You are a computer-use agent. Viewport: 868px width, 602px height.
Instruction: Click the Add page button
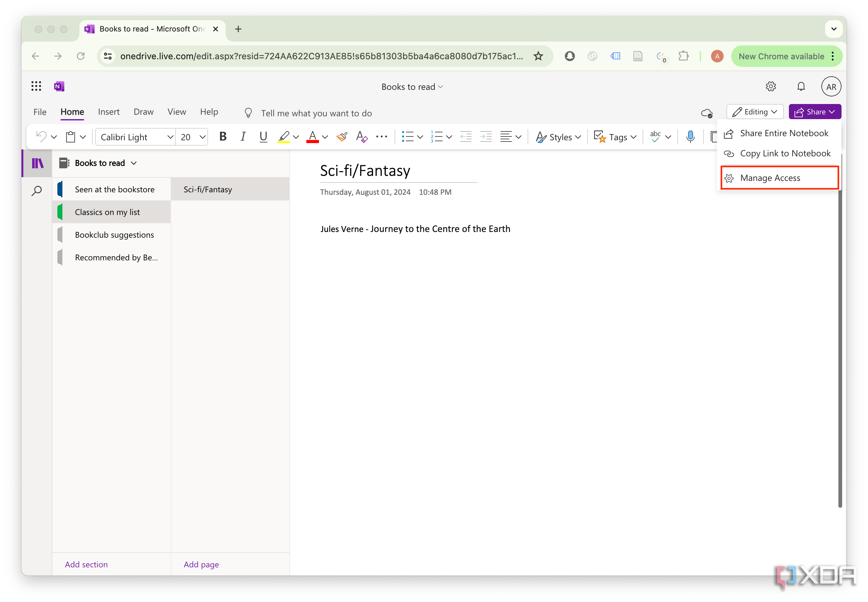[201, 564]
